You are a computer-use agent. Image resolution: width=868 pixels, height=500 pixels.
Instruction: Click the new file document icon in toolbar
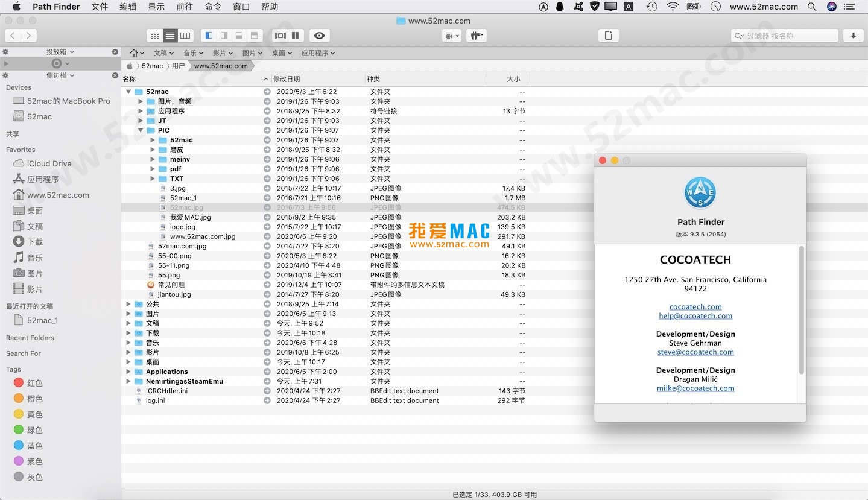[609, 36]
